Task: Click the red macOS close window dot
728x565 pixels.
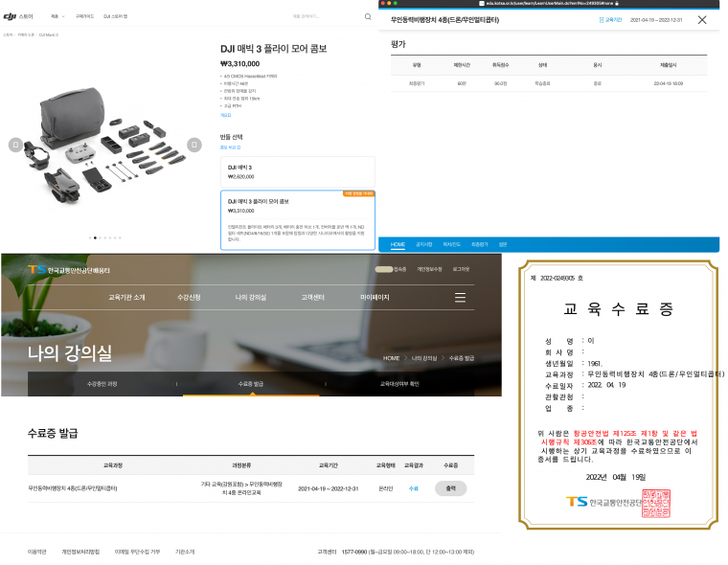Action: click(383, 3)
